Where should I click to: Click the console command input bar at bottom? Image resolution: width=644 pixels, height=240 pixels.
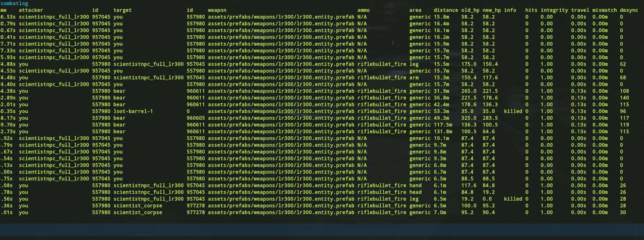point(322,230)
